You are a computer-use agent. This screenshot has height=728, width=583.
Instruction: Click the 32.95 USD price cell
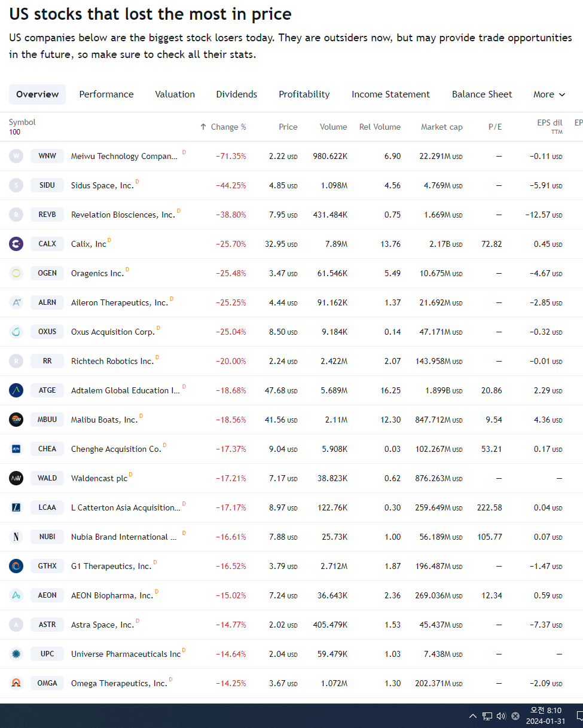[281, 244]
